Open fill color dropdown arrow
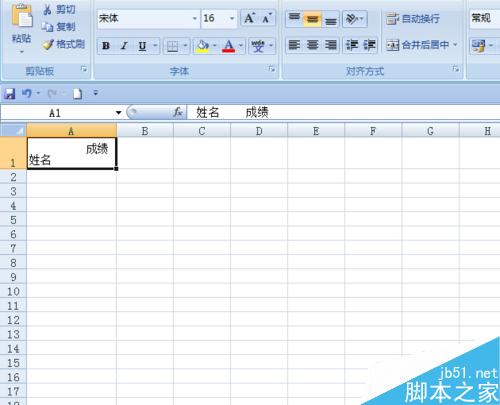This screenshot has height=405, width=500. tap(214, 46)
